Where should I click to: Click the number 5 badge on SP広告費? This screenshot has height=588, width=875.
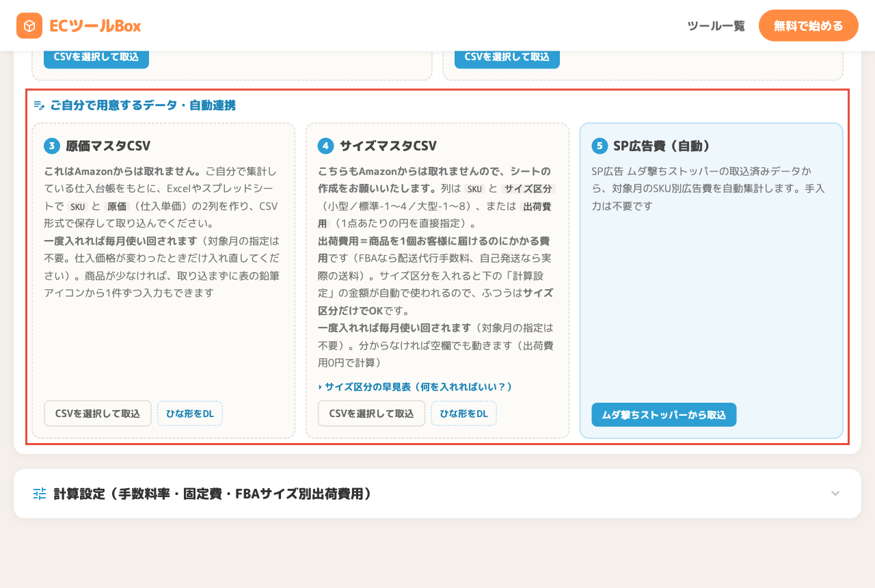[600, 146]
